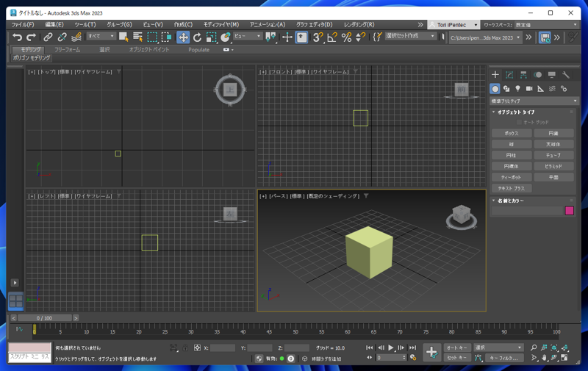The image size is (588, 371).
Task: Toggle the オート キー button
Action: (457, 347)
